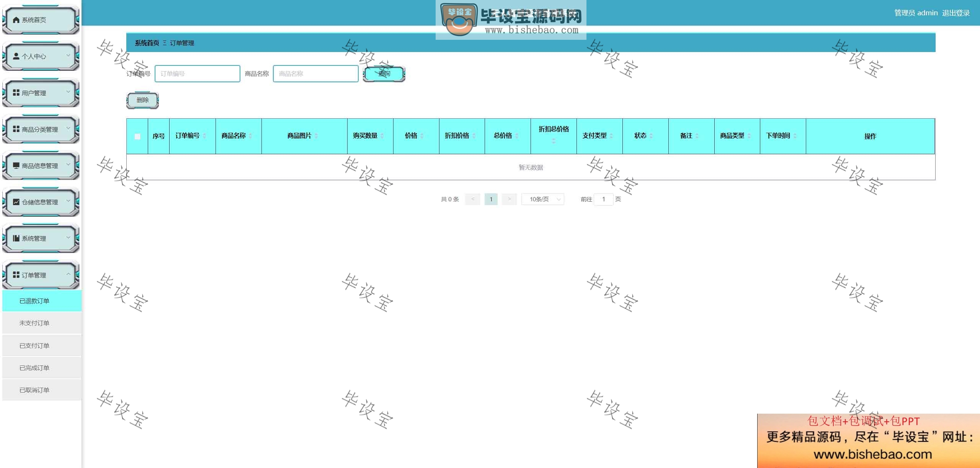The height and width of the screenshot is (468, 980).
Task: Focus the 前往 page number input
Action: click(x=604, y=199)
